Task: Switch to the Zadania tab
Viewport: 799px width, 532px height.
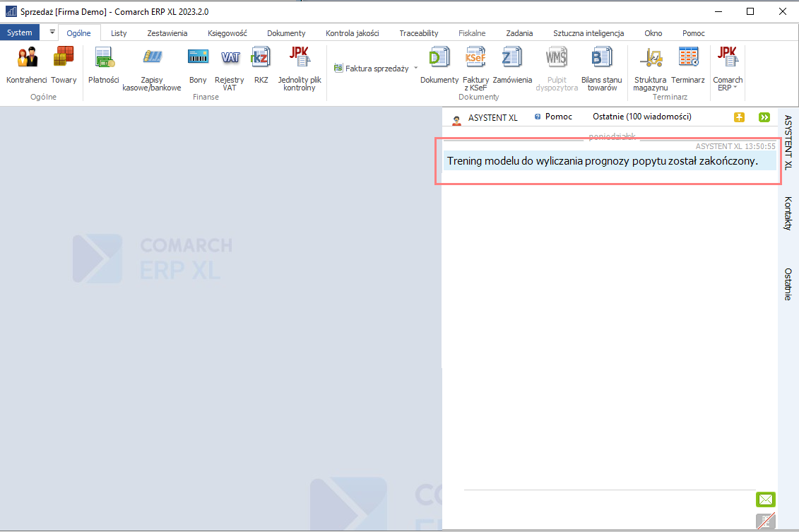Action: [519, 33]
